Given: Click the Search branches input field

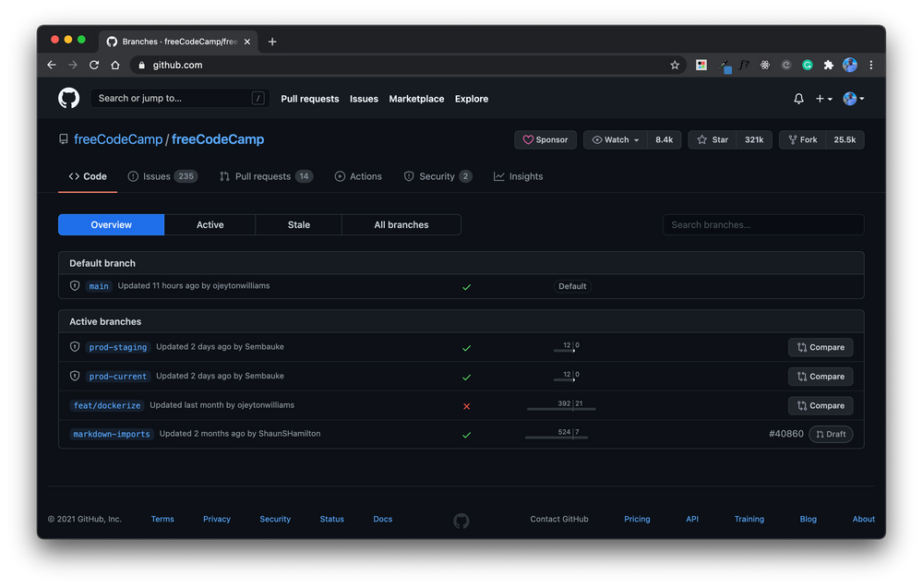Looking at the screenshot, I should pyautogui.click(x=763, y=224).
